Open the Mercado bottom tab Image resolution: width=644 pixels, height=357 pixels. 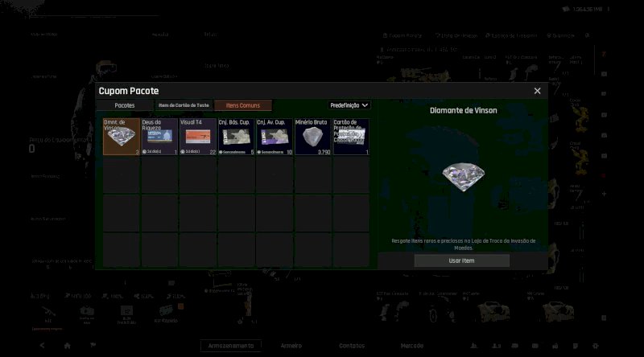point(411,346)
